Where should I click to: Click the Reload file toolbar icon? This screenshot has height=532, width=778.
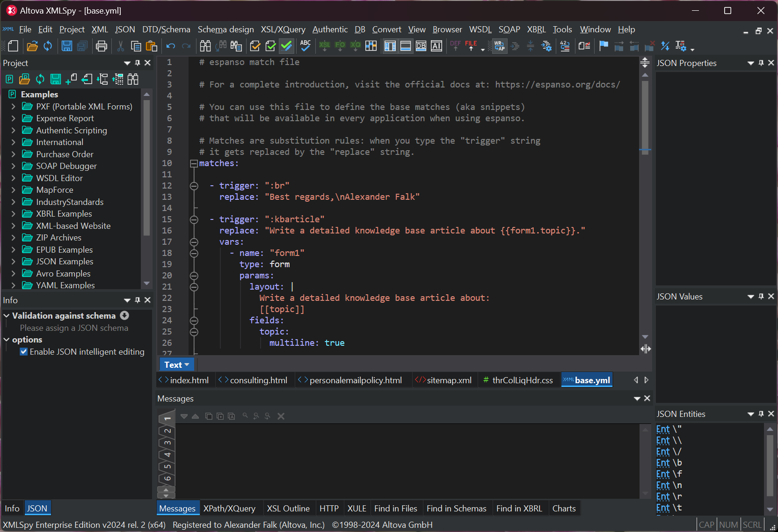pyautogui.click(x=48, y=46)
